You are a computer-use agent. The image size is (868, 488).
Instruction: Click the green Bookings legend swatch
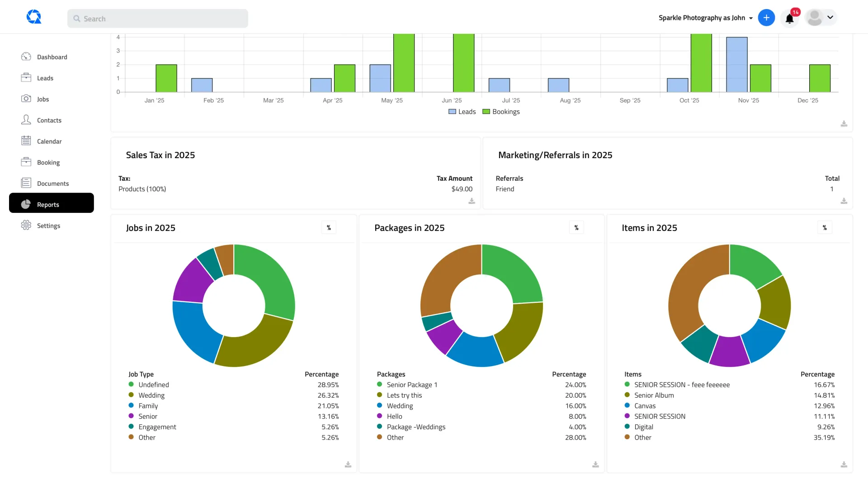pyautogui.click(x=485, y=111)
